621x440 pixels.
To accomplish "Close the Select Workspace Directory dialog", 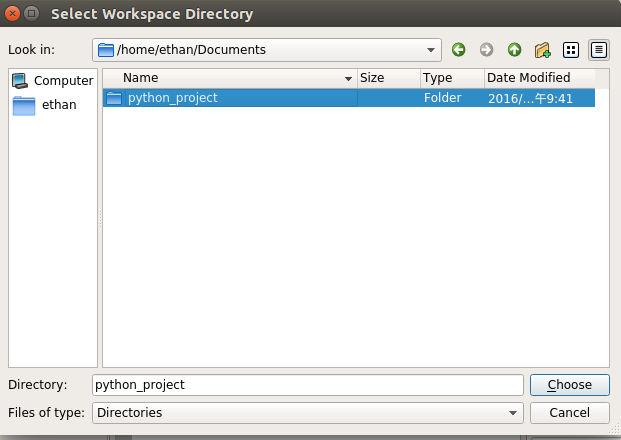I will (11, 14).
